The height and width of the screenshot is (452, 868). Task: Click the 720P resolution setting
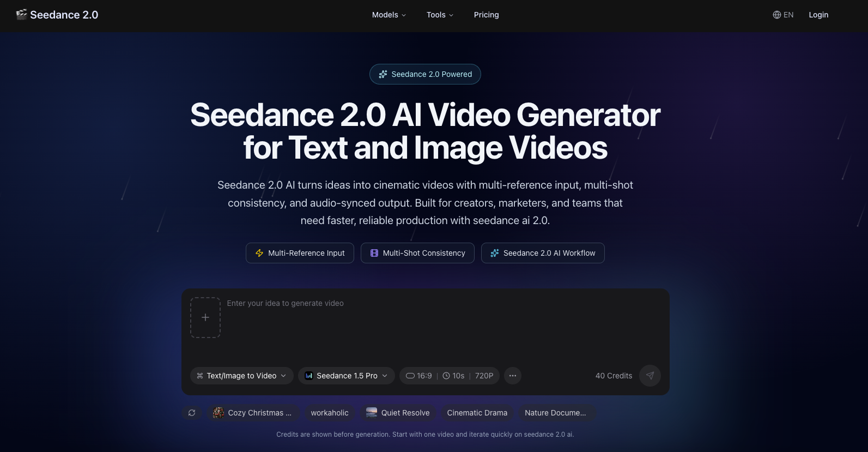pyautogui.click(x=484, y=376)
